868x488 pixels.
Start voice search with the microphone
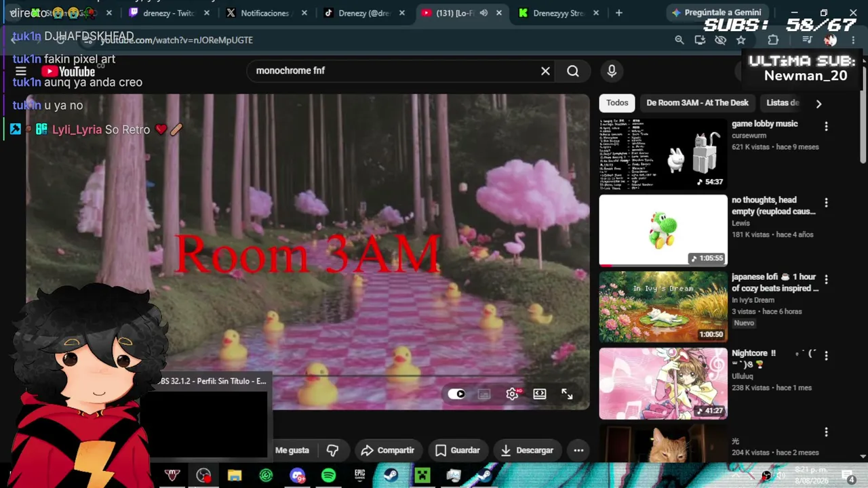point(612,70)
